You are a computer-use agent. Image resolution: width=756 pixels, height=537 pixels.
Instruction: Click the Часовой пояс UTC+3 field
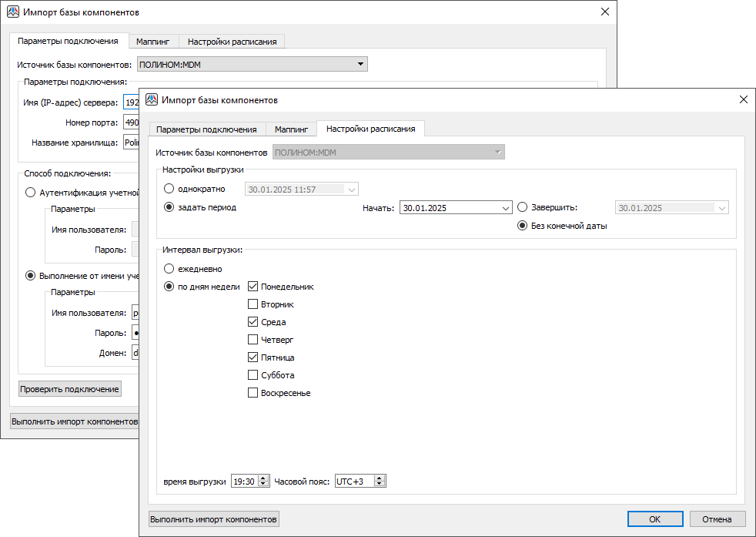click(353, 482)
